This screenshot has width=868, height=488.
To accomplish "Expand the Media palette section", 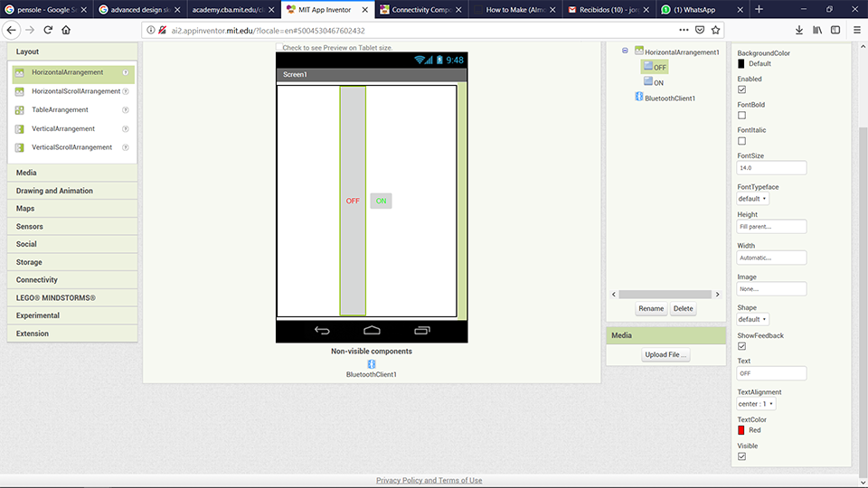I will (x=72, y=173).
